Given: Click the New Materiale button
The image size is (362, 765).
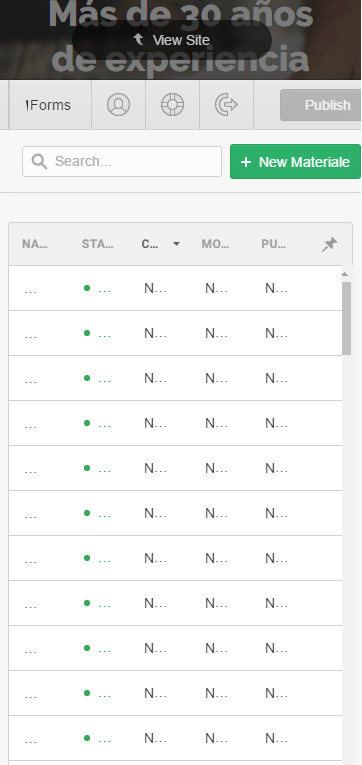Looking at the screenshot, I should click(296, 161).
